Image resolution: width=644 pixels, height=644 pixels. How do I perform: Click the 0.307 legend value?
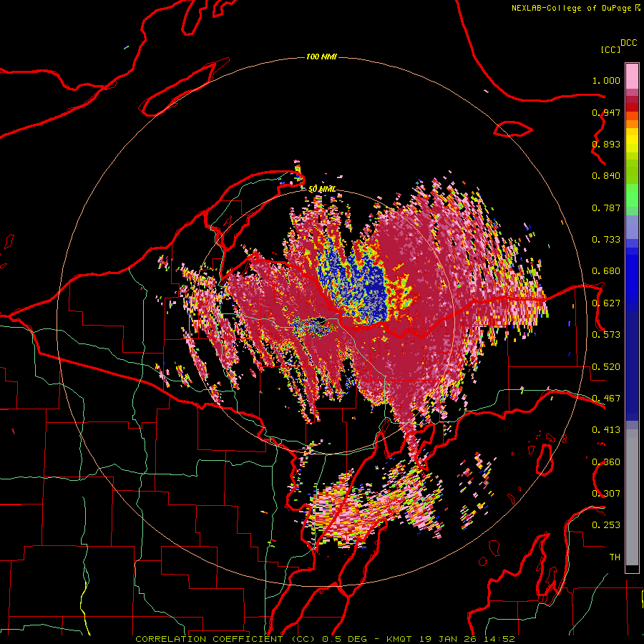tap(606, 494)
